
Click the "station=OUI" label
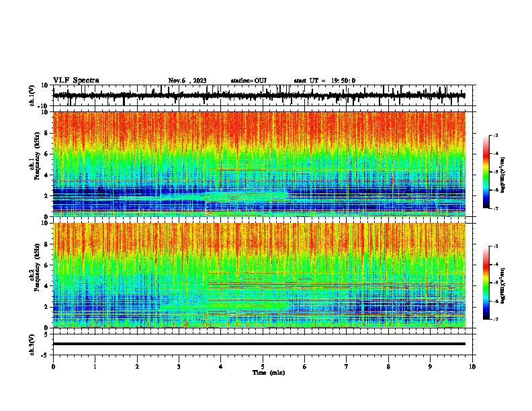tap(249, 81)
